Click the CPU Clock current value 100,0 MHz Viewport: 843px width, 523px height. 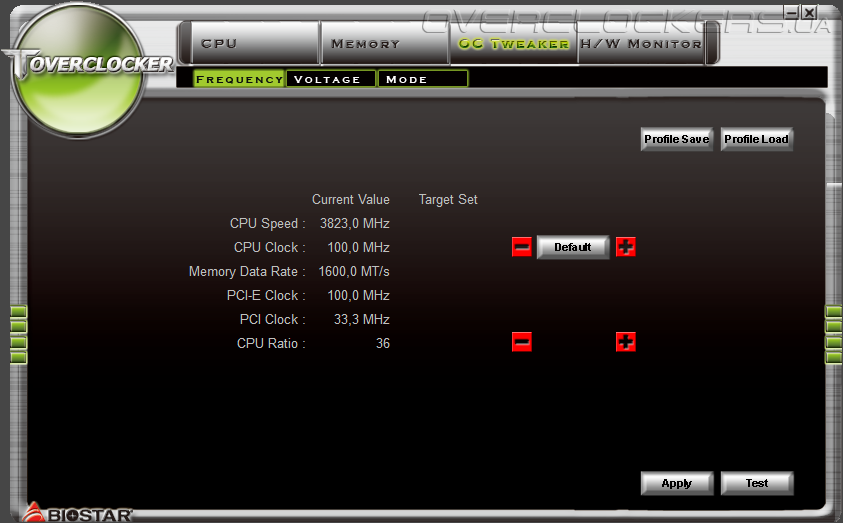(x=359, y=248)
